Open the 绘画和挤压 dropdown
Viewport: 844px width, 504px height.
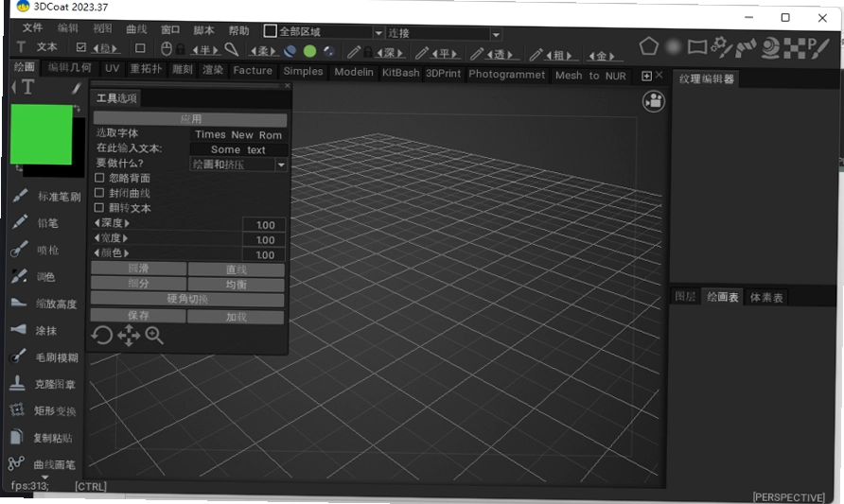click(238, 165)
